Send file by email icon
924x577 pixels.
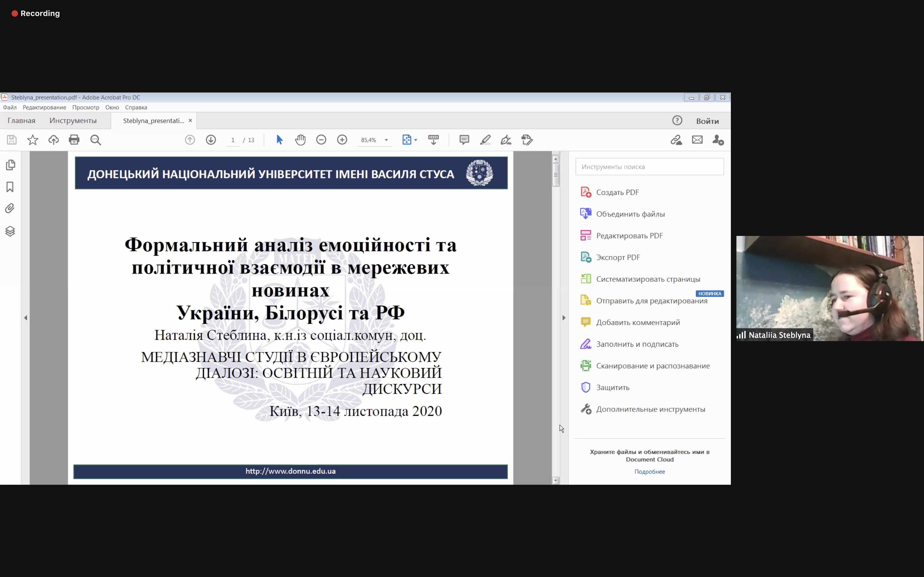(x=697, y=140)
